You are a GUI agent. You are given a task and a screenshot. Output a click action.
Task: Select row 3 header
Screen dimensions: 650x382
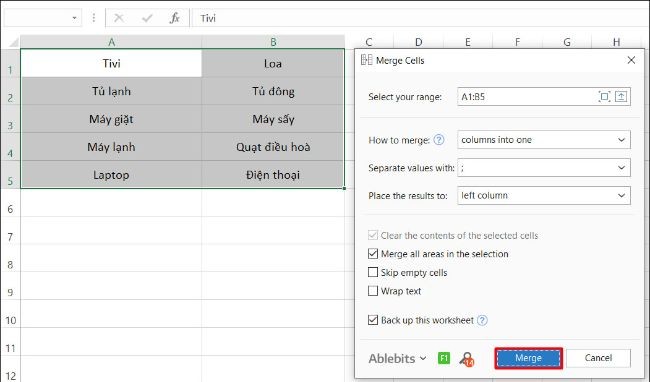click(x=10, y=119)
